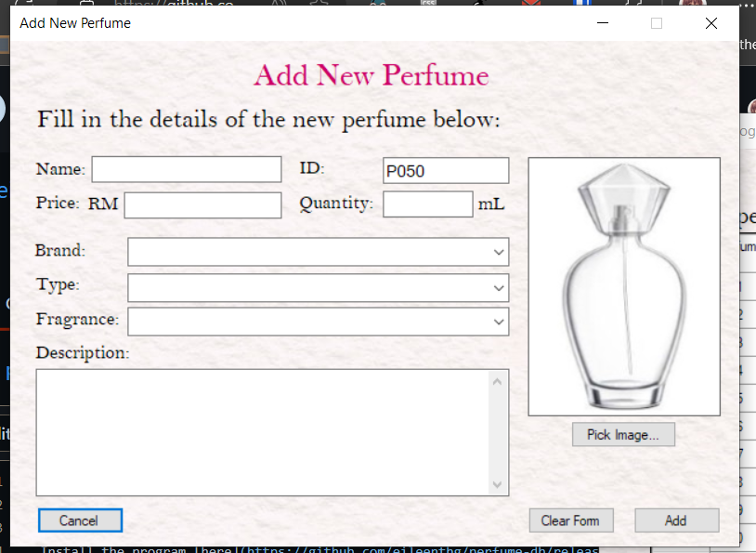The height and width of the screenshot is (553, 756).
Task: Click the Name input field
Action: (186, 169)
